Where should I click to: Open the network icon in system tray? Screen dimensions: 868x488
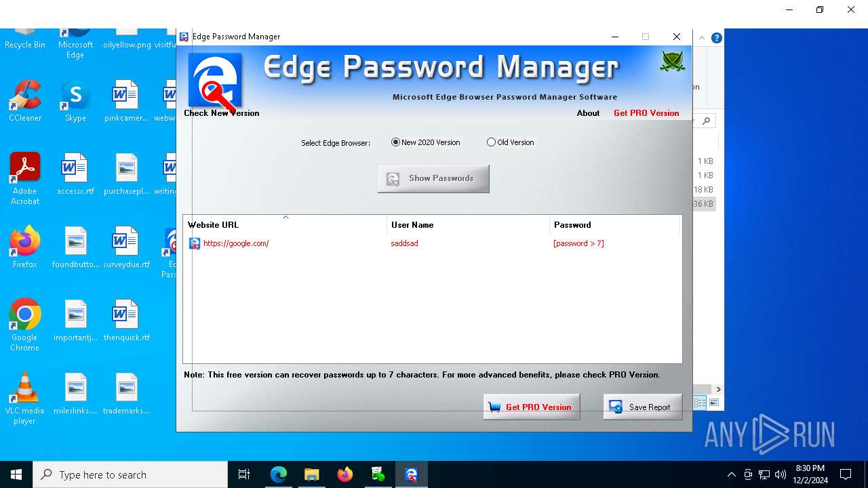(x=764, y=474)
